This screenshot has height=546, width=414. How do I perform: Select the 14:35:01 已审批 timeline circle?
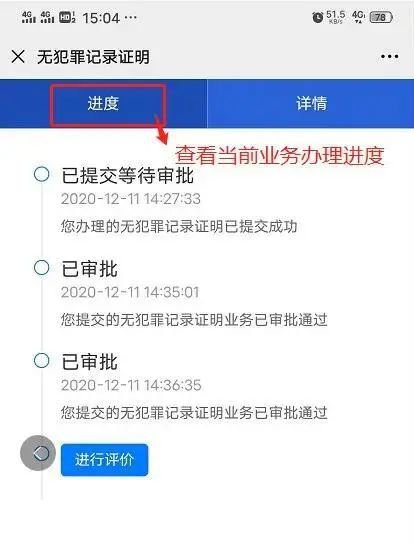[41, 268]
